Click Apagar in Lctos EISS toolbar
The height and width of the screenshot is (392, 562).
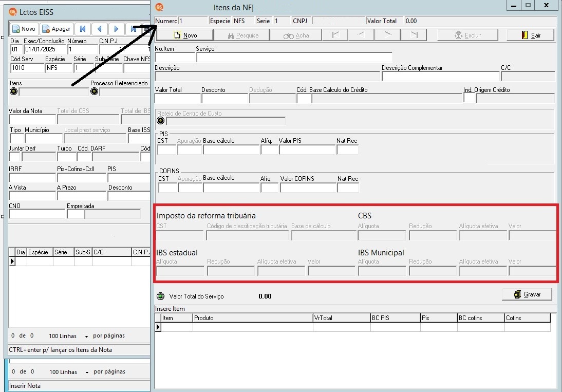[57, 29]
